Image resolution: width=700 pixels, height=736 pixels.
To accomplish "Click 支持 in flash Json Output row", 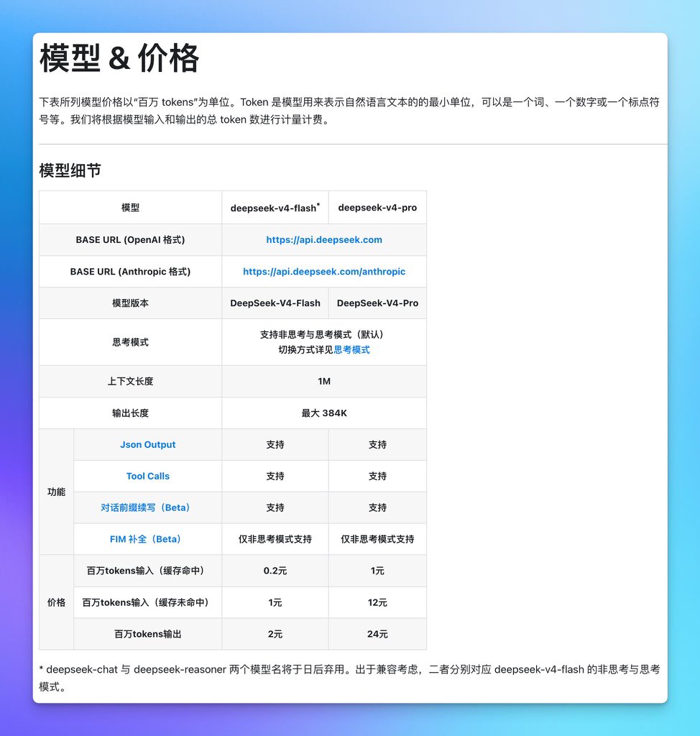I will [275, 444].
